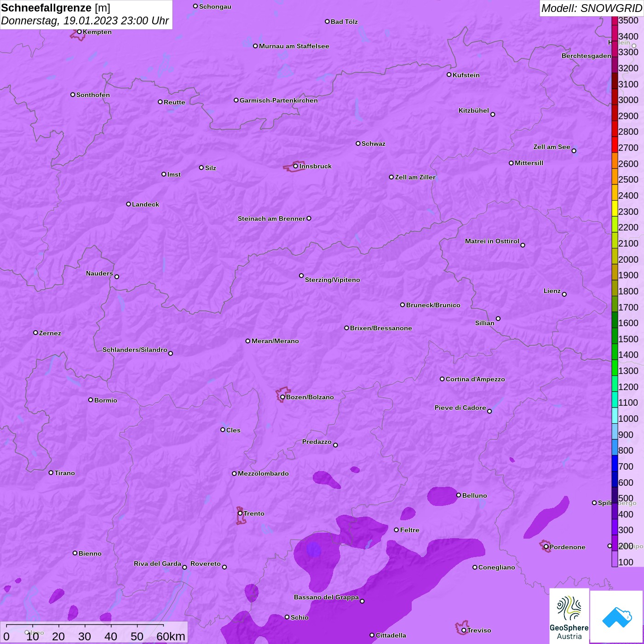This screenshot has height=644, width=644.
Task: Click the bright red 2700 legend color
Action: (615, 144)
